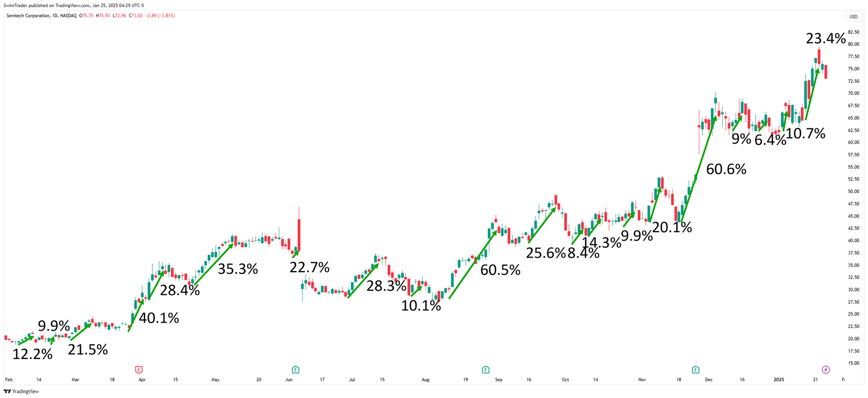Click the 60.00 price axis label
This screenshot has height=398, width=868.
[853, 143]
